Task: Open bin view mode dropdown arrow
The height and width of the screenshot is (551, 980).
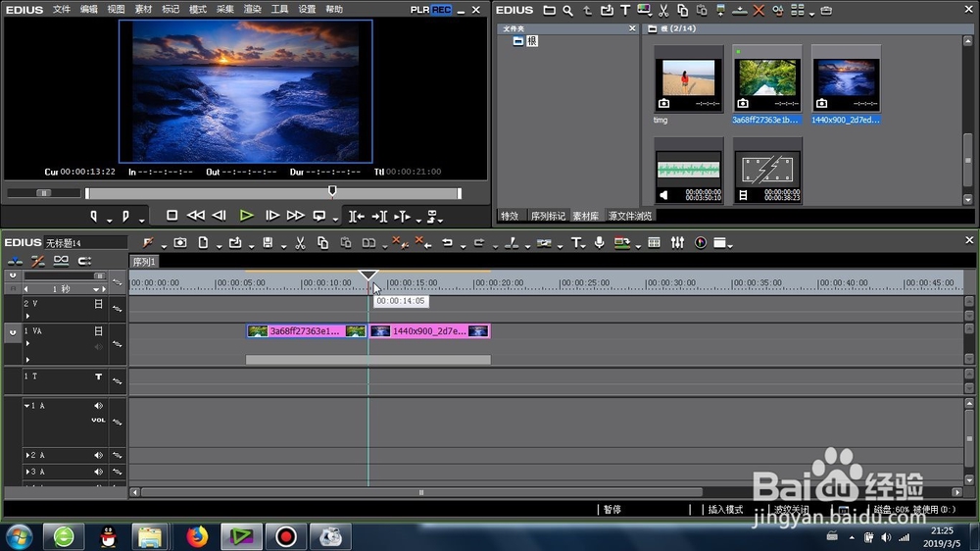Action: tap(811, 13)
